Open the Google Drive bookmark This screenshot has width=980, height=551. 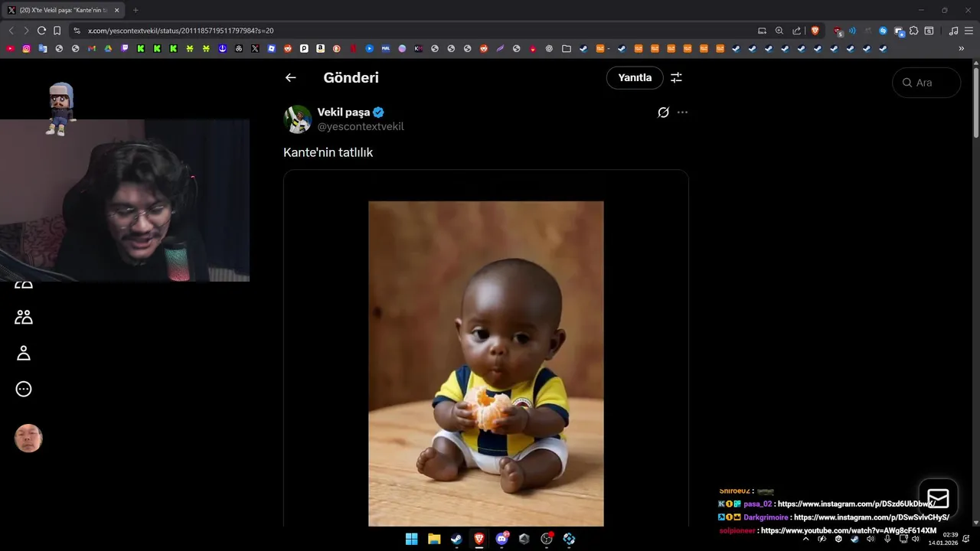(x=108, y=48)
